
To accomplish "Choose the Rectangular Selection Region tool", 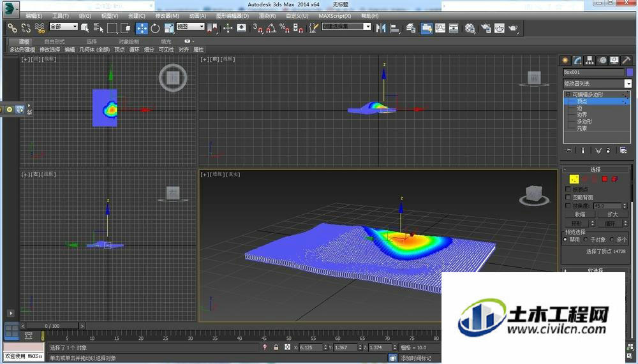I will tap(112, 28).
